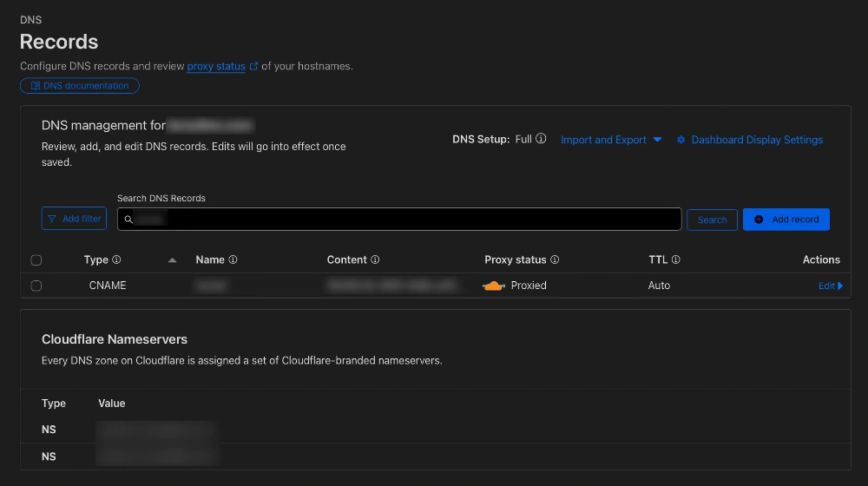Open the Import and Export dropdown
Screen dimensions: 868x486
pyautogui.click(x=611, y=140)
